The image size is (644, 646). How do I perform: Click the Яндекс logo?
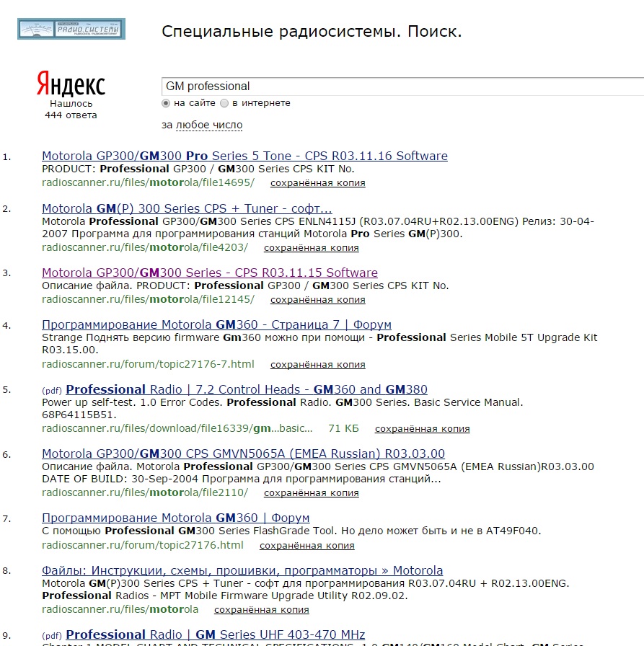[71, 84]
